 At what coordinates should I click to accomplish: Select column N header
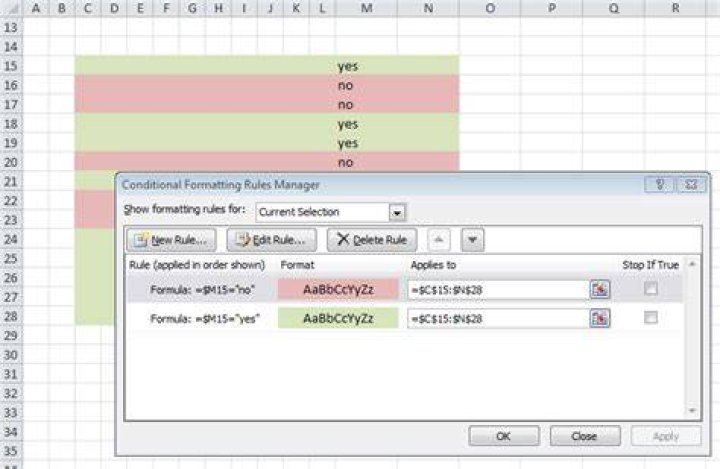(x=428, y=8)
